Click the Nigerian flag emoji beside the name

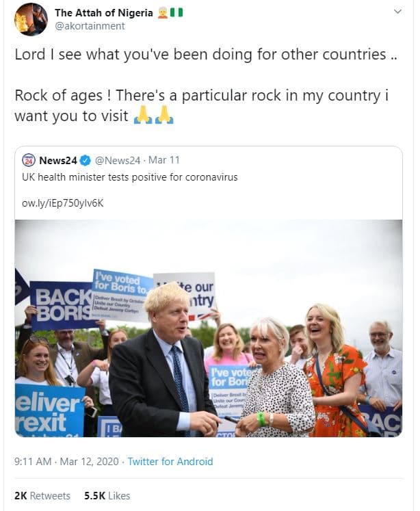pyautogui.click(x=178, y=12)
